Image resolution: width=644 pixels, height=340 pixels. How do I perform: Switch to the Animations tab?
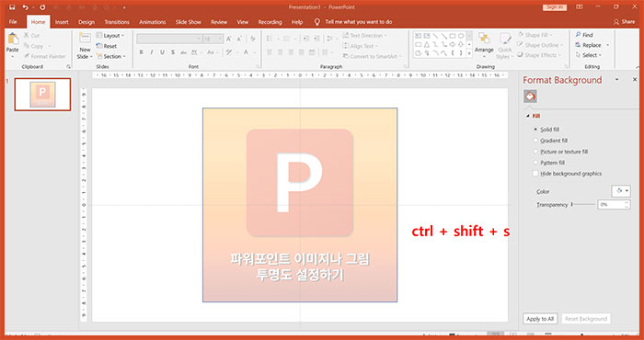(153, 22)
